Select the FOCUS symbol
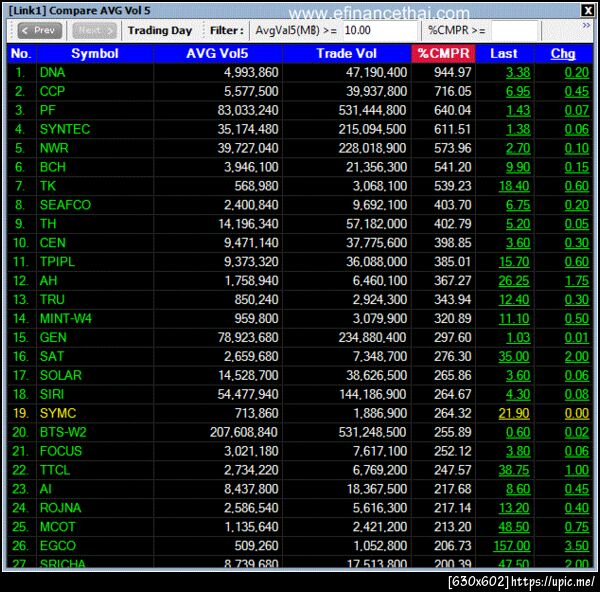Image resolution: width=600 pixels, height=592 pixels. (61, 451)
